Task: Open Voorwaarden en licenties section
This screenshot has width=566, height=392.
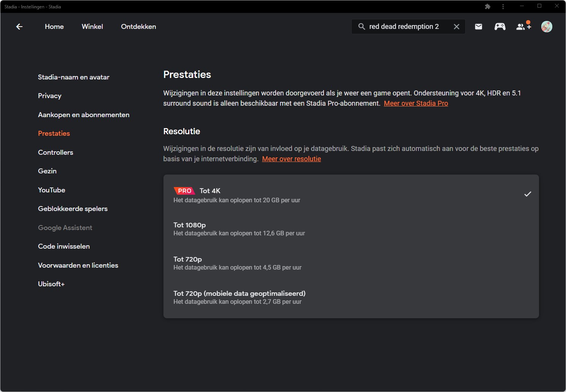Action: [78, 265]
